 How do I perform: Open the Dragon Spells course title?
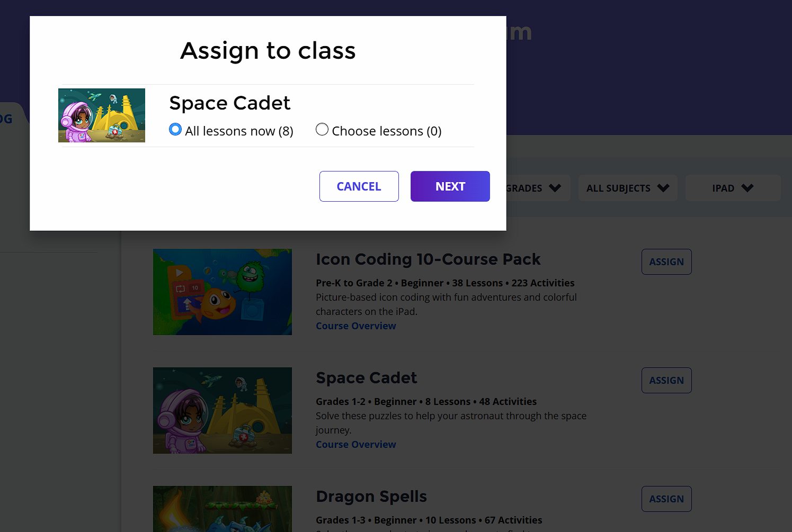coord(371,497)
